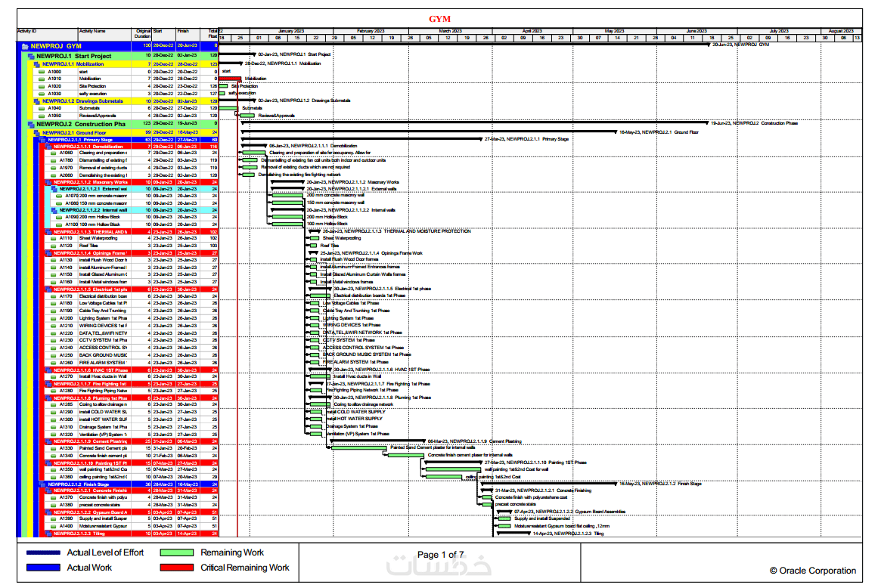Click the May 2023 timescale header
Screen dimensions: 878x588
pos(614,31)
